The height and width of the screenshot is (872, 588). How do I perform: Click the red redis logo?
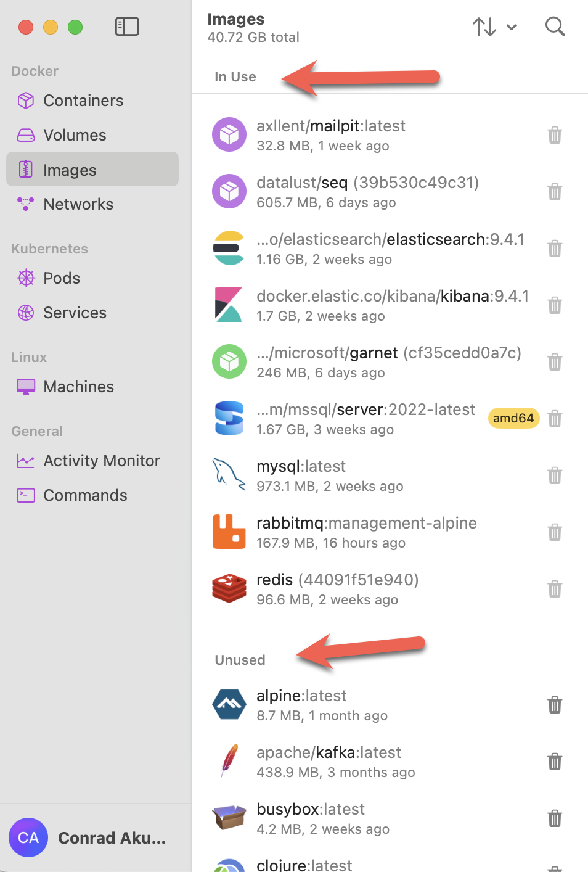(x=229, y=588)
